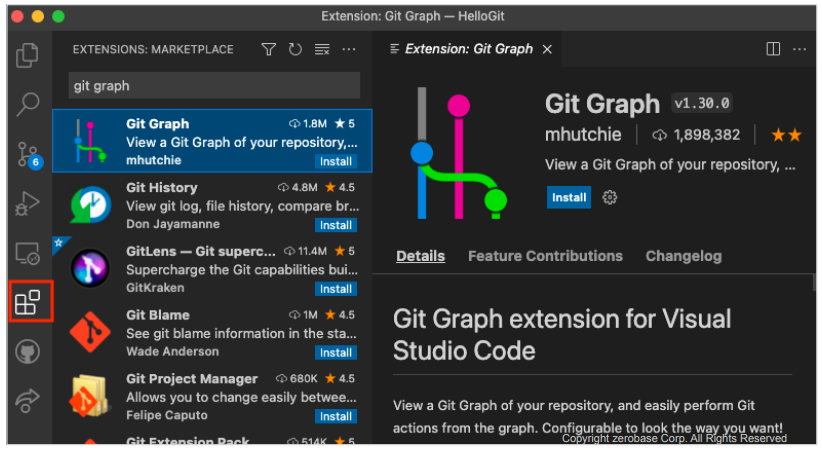Click the Git Project Manager folder icon
The height and width of the screenshot is (450, 822).
[89, 395]
